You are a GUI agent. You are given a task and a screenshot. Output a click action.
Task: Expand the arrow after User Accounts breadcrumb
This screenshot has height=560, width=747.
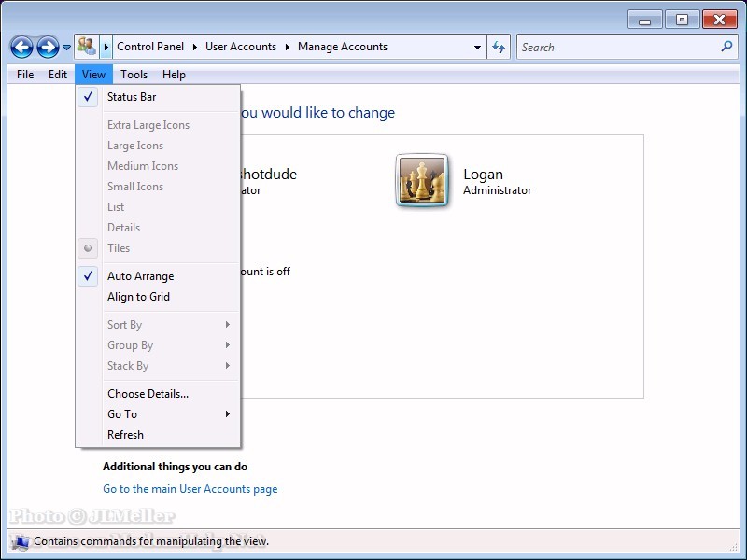(x=288, y=48)
